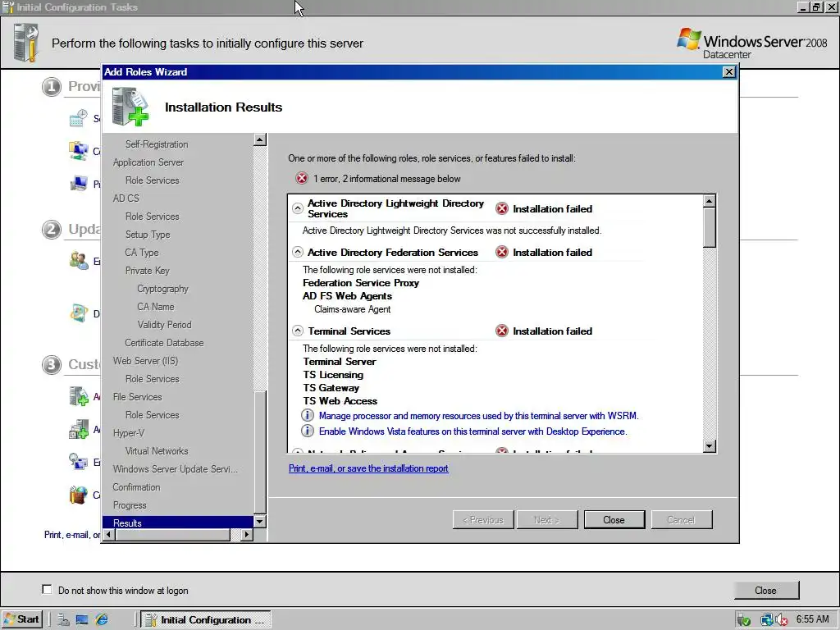This screenshot has height=630, width=840.
Task: Click the taskbar clock showing 6:55 AM
Action: coord(812,619)
